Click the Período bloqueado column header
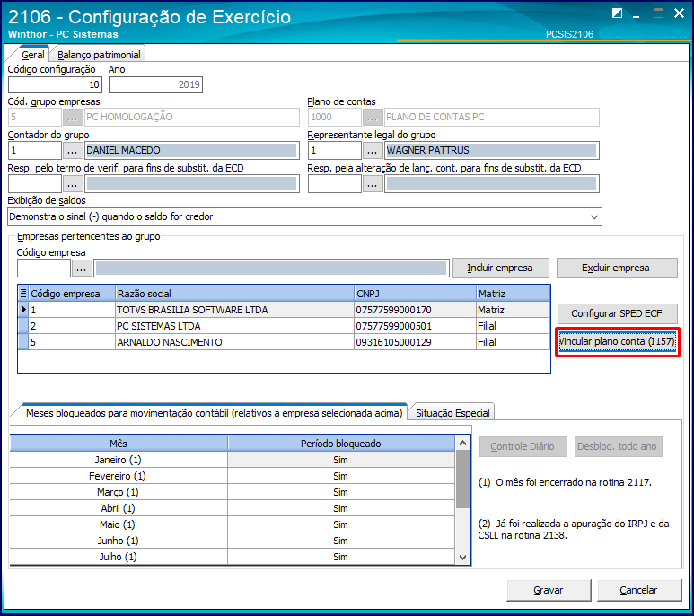The width and height of the screenshot is (694, 616). tap(341, 444)
